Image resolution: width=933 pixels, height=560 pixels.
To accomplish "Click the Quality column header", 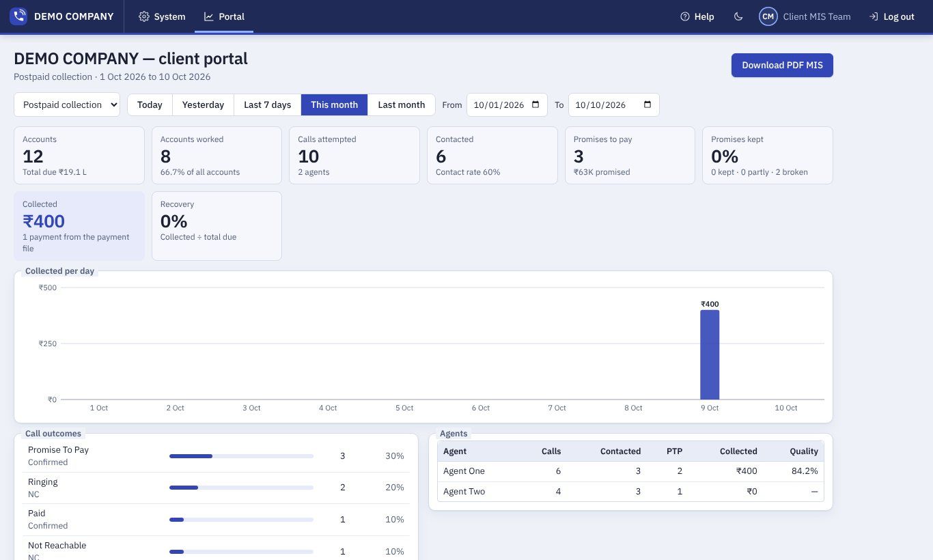I will click(x=804, y=451).
